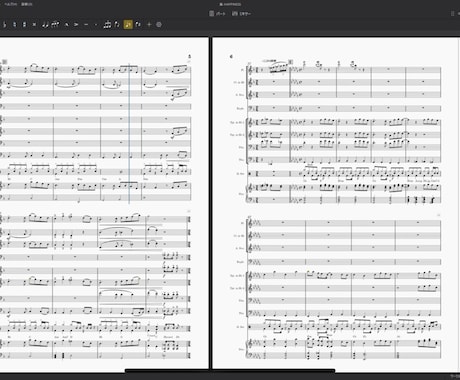Open the note input toolbar settings gear

[x=159, y=24]
